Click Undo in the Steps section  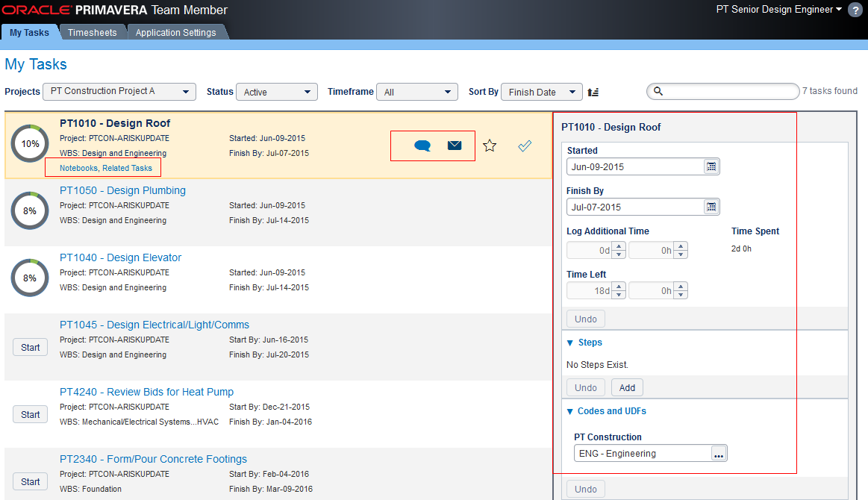586,387
